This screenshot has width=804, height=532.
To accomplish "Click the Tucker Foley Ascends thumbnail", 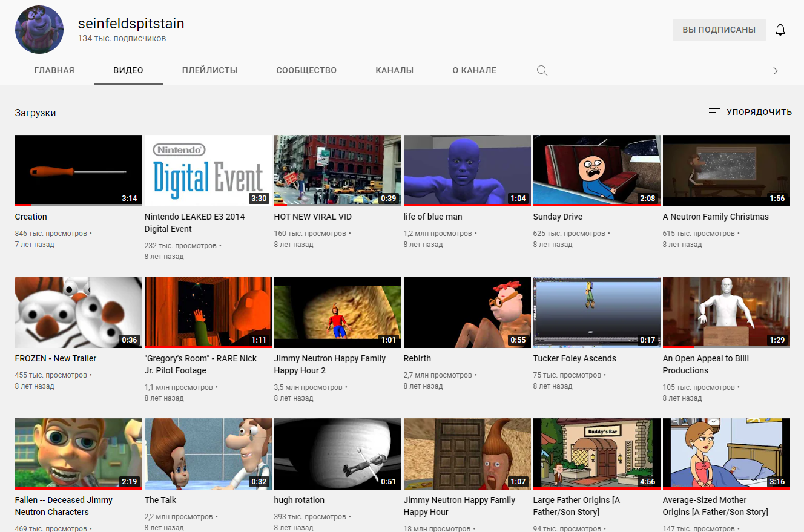I will [597, 312].
